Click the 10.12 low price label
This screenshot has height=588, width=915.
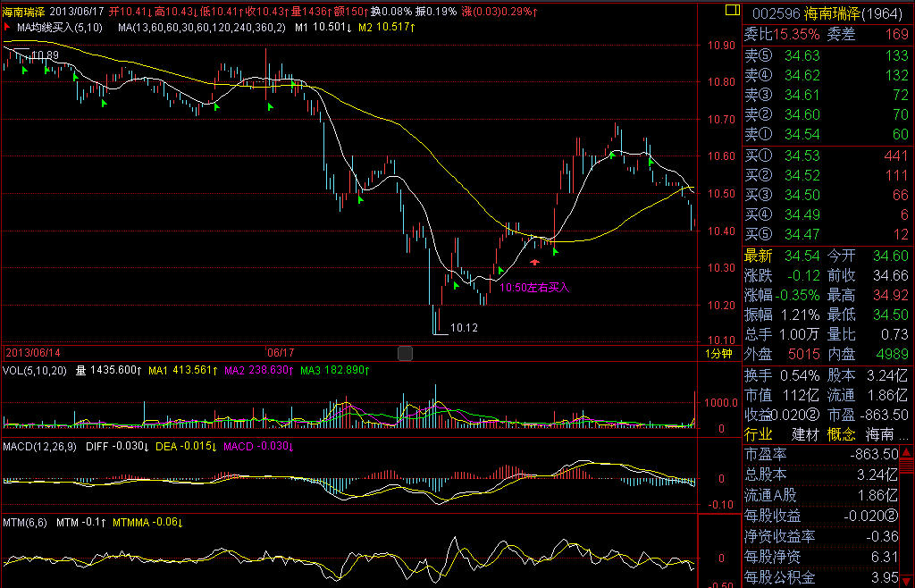(464, 328)
